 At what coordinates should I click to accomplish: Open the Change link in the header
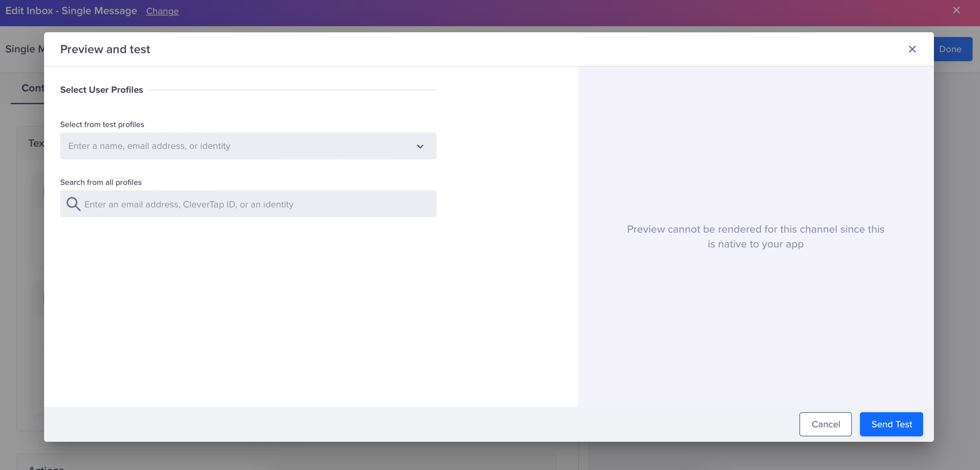(162, 11)
